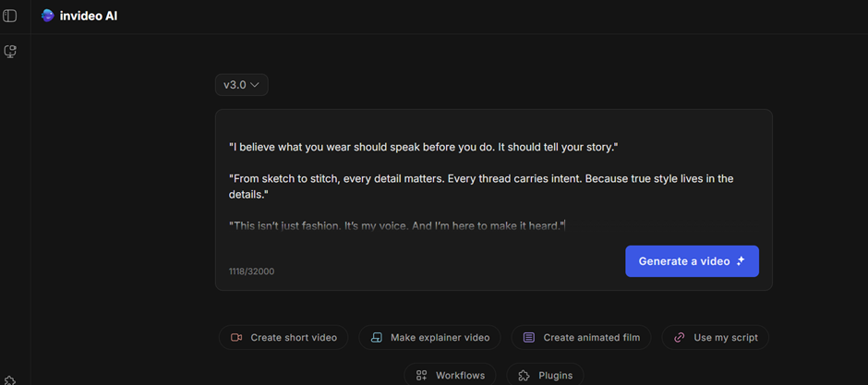The image size is (868, 385).
Task: Click the camera icon for short video
Action: [x=236, y=338]
